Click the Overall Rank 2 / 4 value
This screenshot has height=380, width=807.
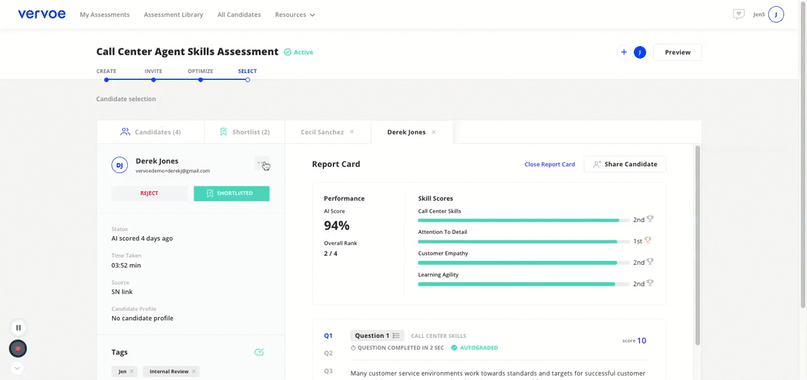tap(331, 253)
